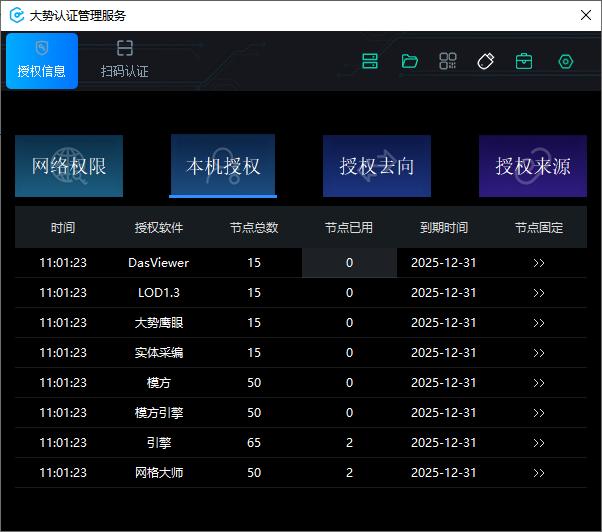This screenshot has width=602, height=532.
Task: Close the 大势认证管理服务 window
Action: (x=586, y=15)
